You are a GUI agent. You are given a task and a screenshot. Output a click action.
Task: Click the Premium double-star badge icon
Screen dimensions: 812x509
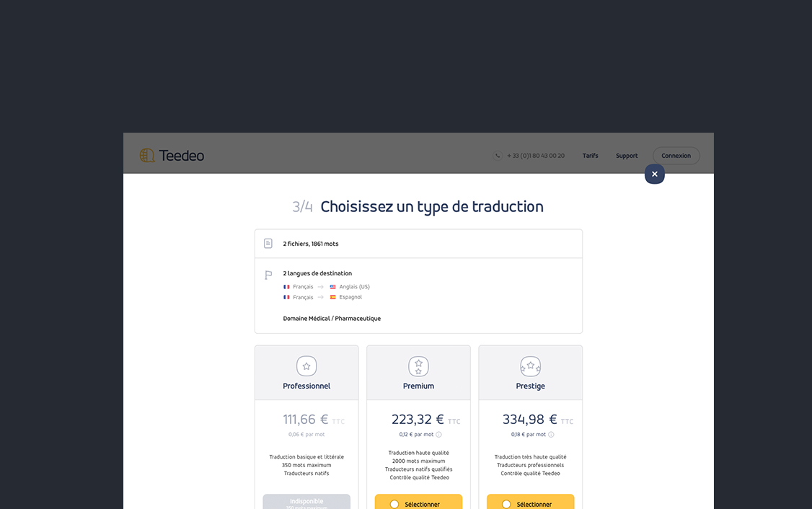(x=418, y=366)
